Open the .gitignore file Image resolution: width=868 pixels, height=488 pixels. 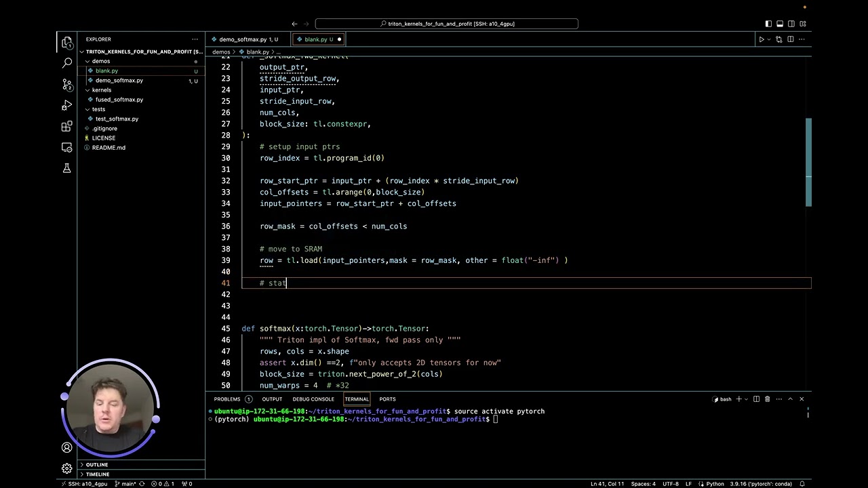(141, 128)
